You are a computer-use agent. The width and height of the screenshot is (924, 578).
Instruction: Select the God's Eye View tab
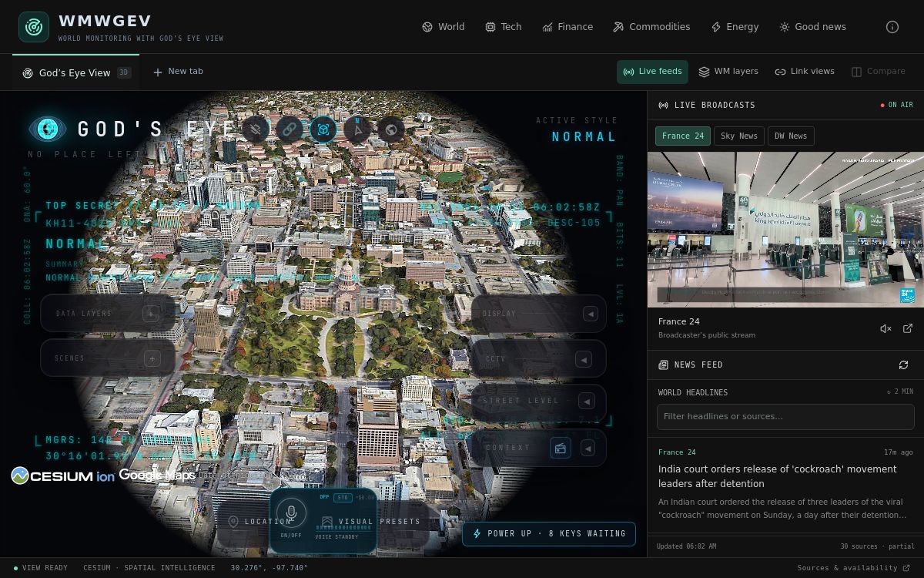(75, 73)
